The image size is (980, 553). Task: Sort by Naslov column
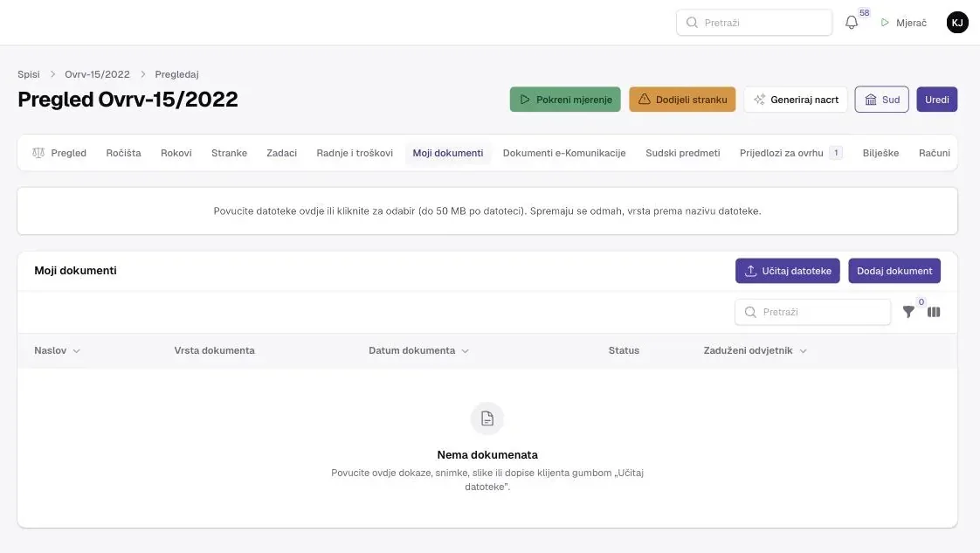click(57, 350)
